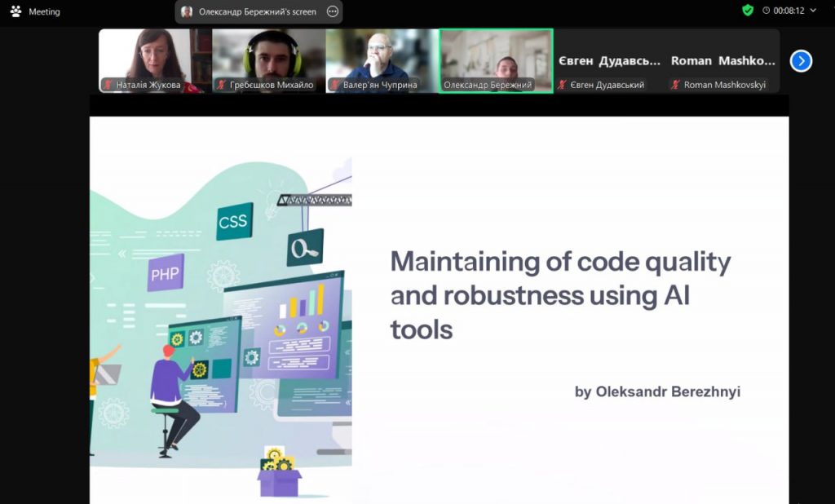This screenshot has width=835, height=504.
Task: Select the active speaker Олександр Бережний's video
Action: click(496, 55)
